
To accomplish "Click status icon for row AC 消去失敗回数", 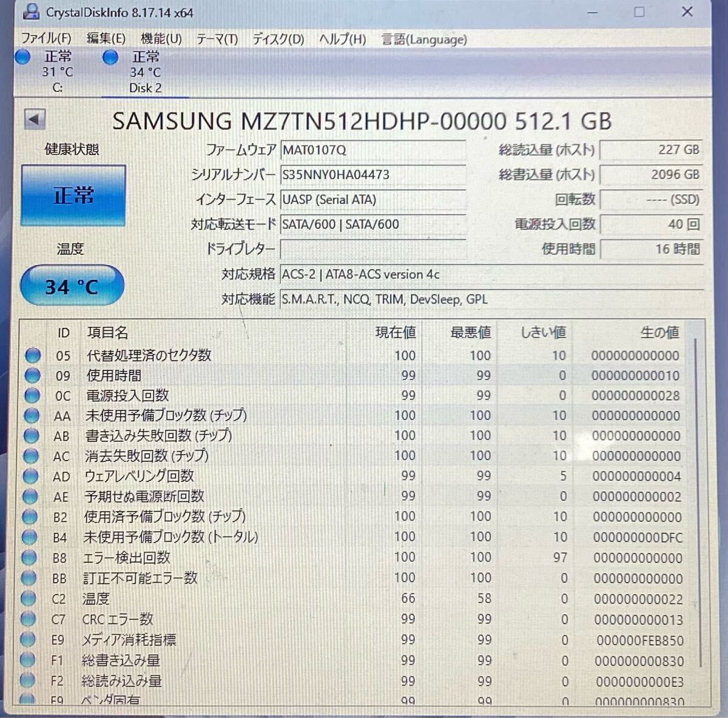I will coord(30,456).
